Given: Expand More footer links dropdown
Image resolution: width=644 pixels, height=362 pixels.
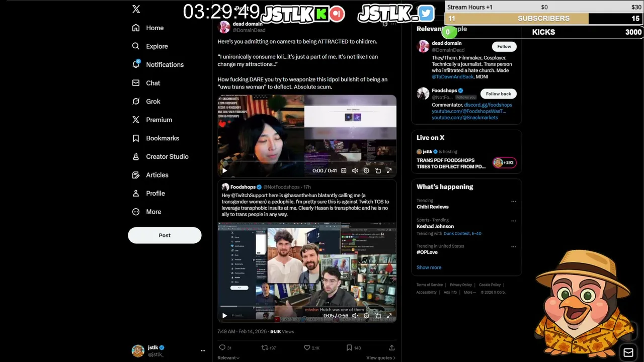Looking at the screenshot, I should coord(470,292).
